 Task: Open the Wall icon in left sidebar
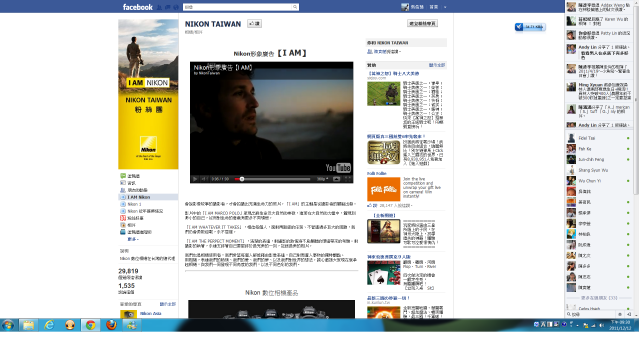click(123, 176)
